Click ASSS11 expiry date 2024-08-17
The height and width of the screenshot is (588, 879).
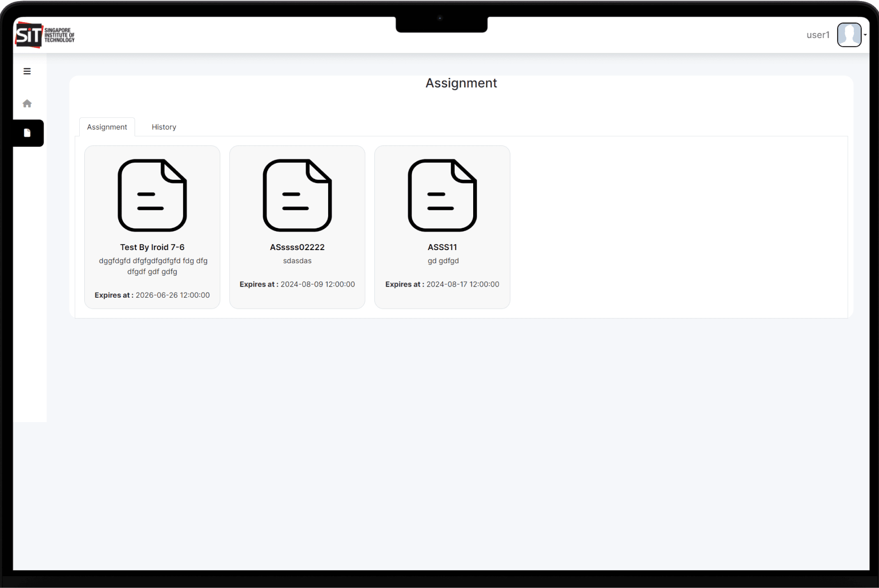point(463,284)
